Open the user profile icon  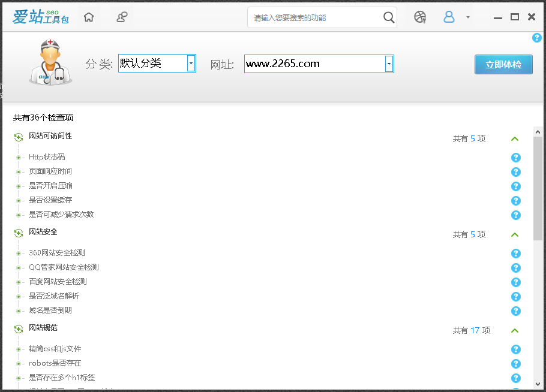tap(449, 17)
